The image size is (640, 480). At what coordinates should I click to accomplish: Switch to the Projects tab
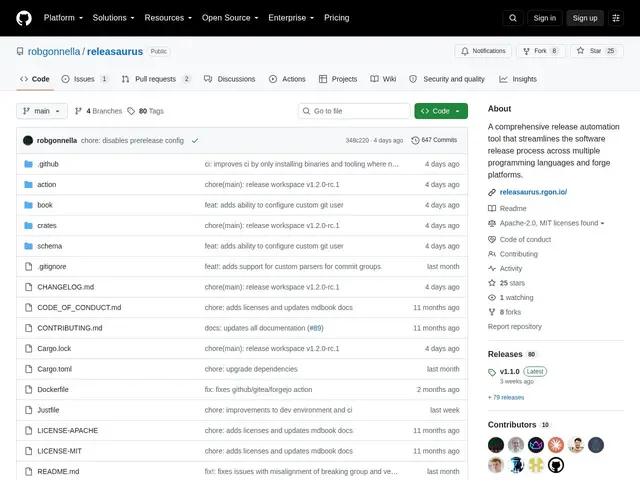click(338, 79)
